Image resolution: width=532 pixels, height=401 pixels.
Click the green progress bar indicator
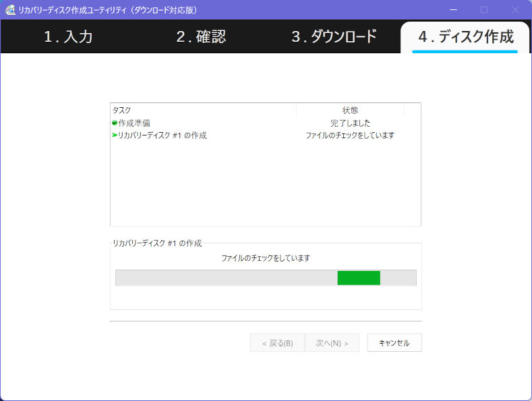(x=359, y=278)
